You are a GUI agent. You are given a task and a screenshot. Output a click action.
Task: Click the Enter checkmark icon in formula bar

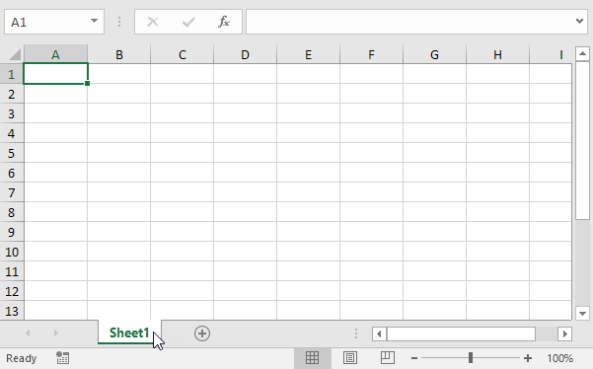coord(188,22)
